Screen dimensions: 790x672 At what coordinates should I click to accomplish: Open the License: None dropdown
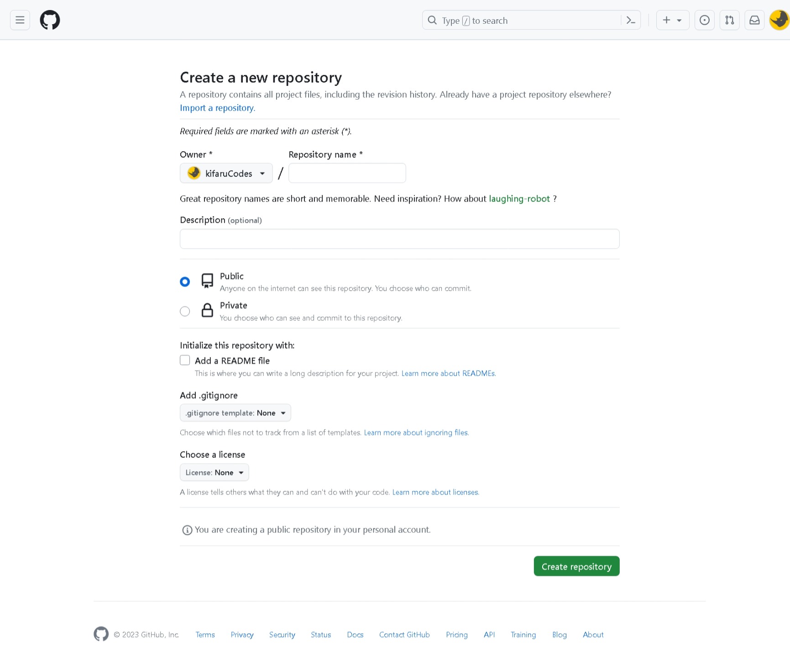pyautogui.click(x=214, y=472)
